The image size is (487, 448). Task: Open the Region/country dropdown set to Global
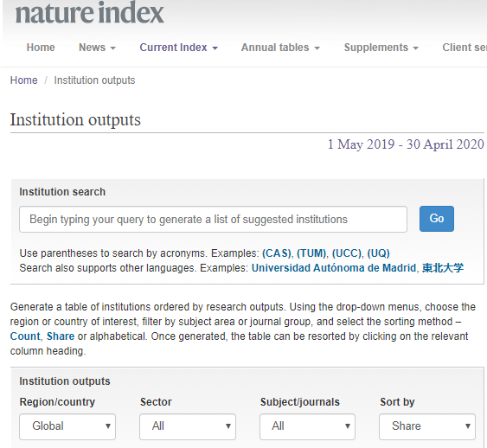pyautogui.click(x=67, y=426)
